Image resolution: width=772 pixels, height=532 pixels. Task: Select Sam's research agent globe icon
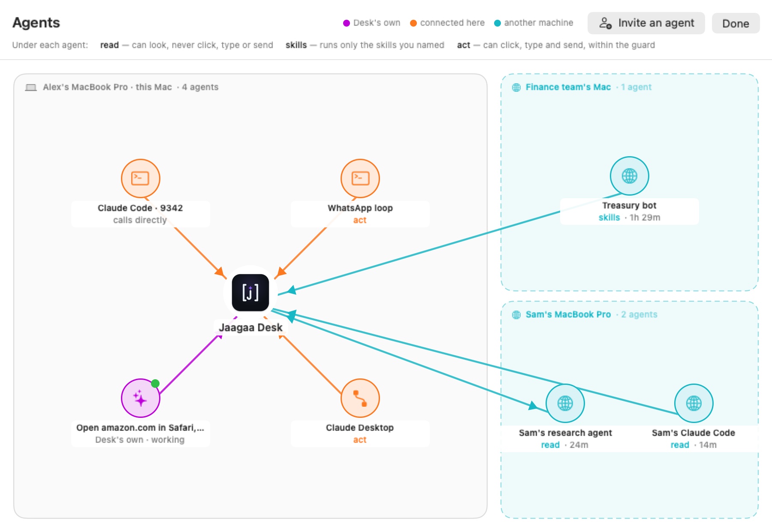point(565,403)
